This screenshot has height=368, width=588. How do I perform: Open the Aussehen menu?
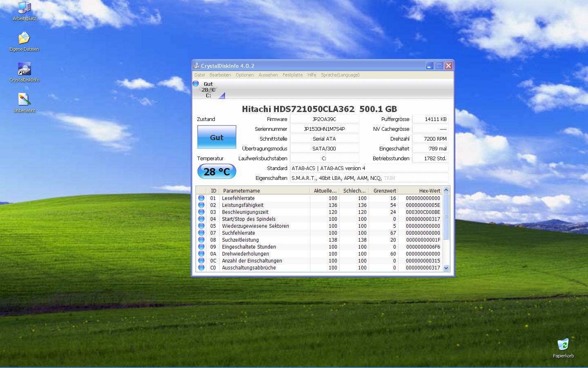(268, 75)
